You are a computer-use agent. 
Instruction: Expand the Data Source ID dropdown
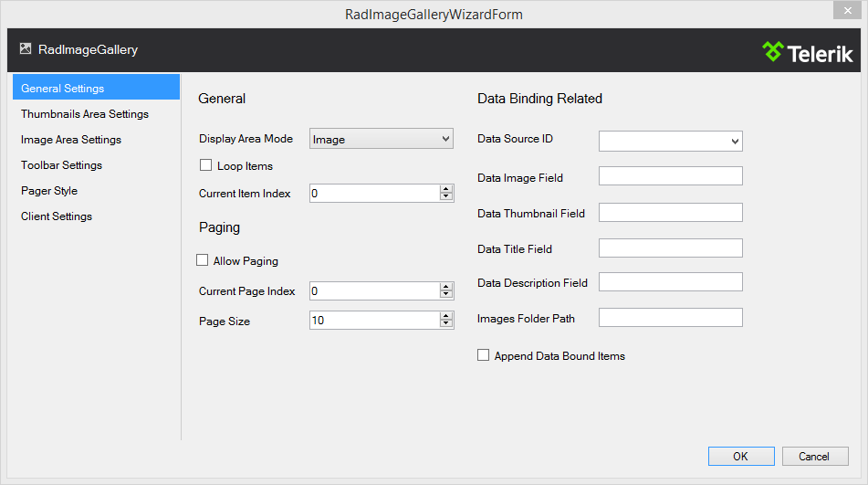[x=670, y=141]
